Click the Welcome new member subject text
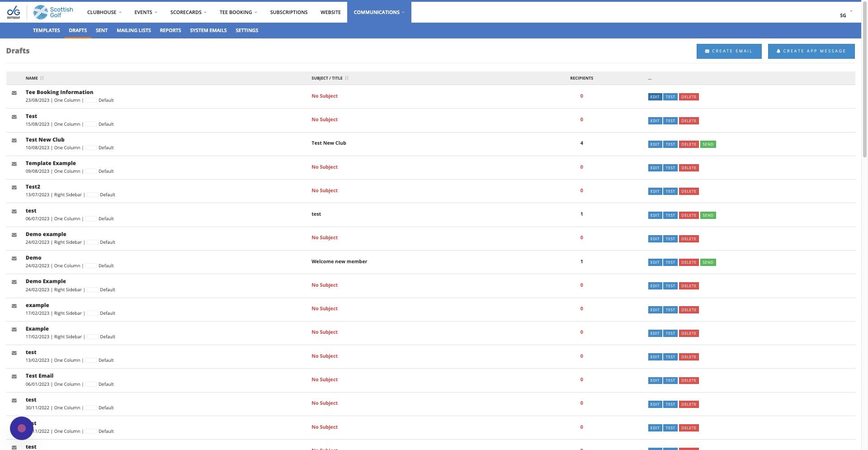The image size is (868, 450). (x=339, y=261)
